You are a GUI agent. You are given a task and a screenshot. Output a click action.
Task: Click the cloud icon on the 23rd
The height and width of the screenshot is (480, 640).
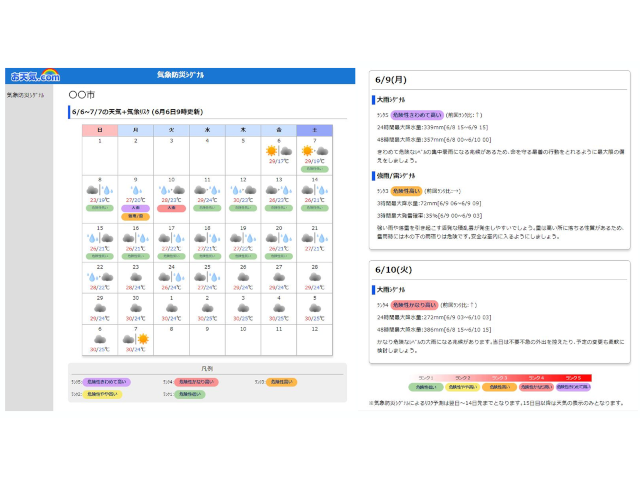tap(135, 277)
